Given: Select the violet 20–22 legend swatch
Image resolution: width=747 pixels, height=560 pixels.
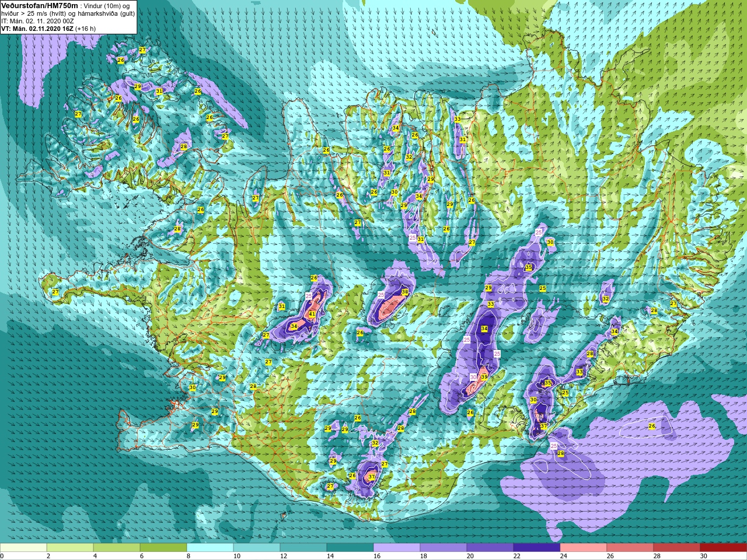Looking at the screenshot, I should [x=490, y=548].
